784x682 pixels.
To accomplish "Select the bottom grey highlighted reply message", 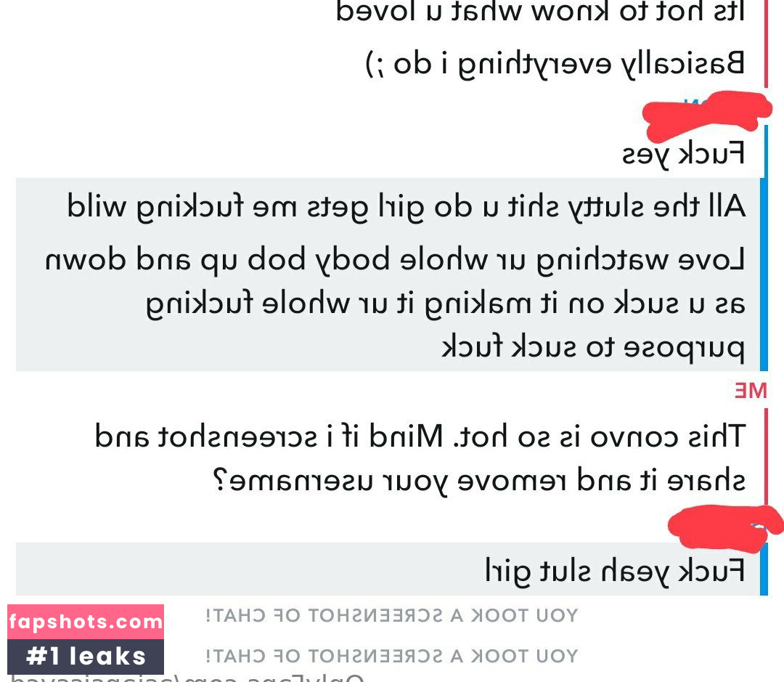I will click(x=388, y=569).
